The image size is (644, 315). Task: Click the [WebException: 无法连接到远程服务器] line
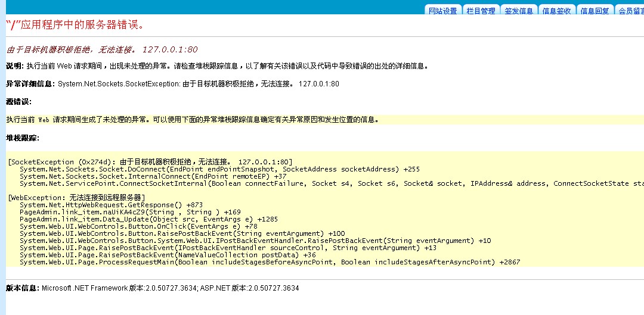coord(77,198)
